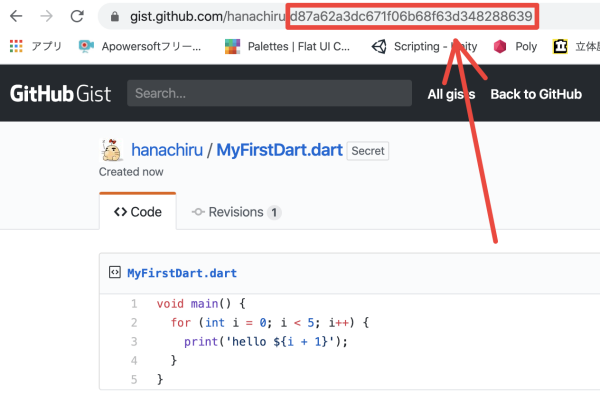Select the Code tab

point(138,212)
